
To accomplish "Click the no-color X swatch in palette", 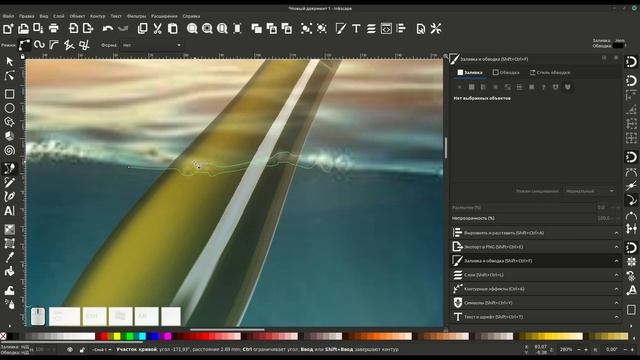I will (3, 336).
